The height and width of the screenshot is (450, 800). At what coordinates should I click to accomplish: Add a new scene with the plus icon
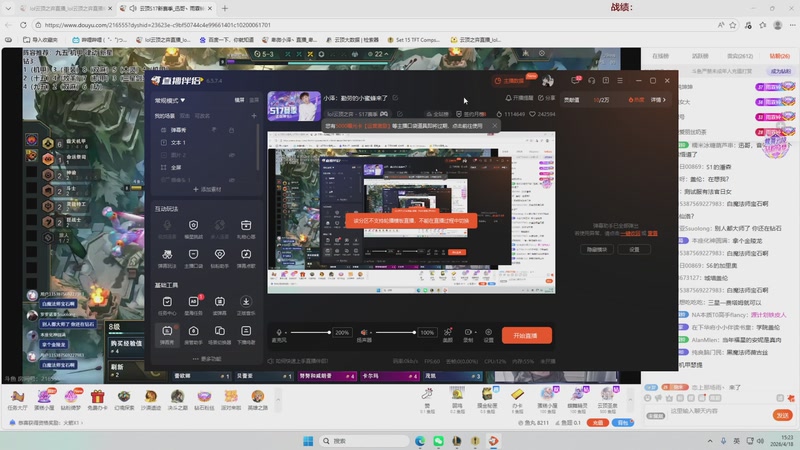tap(254, 116)
